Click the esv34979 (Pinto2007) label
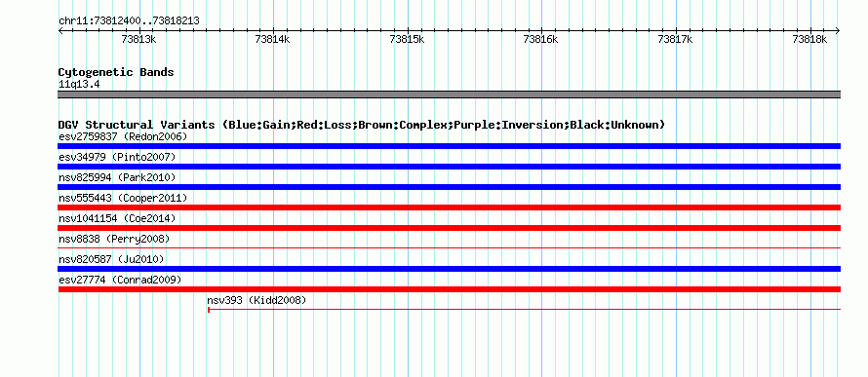The image size is (868, 377). coord(117,157)
